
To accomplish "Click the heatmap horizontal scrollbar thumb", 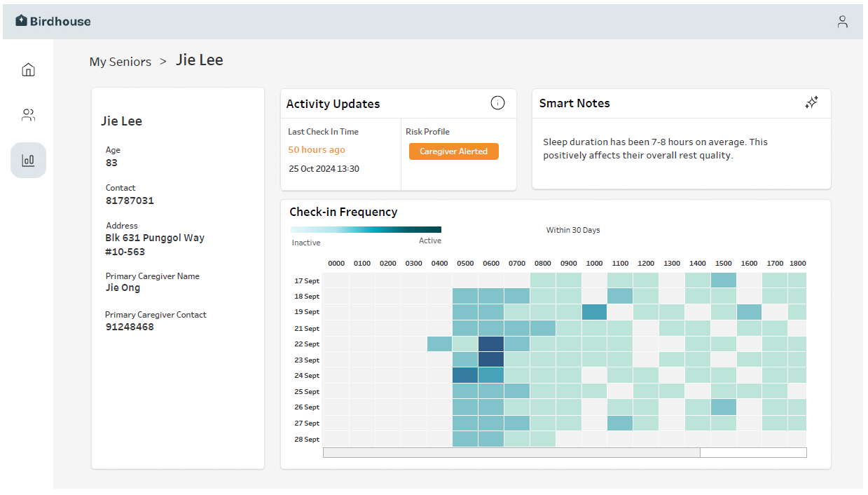I will [x=511, y=453].
